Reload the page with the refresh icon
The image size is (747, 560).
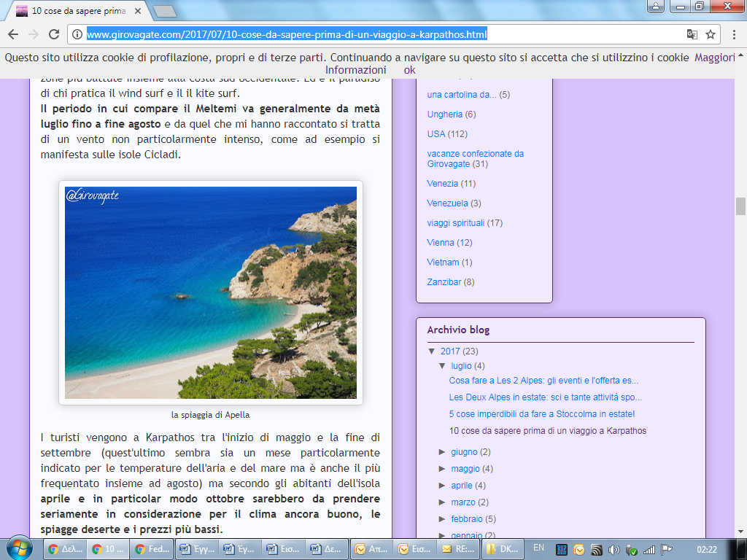[53, 34]
